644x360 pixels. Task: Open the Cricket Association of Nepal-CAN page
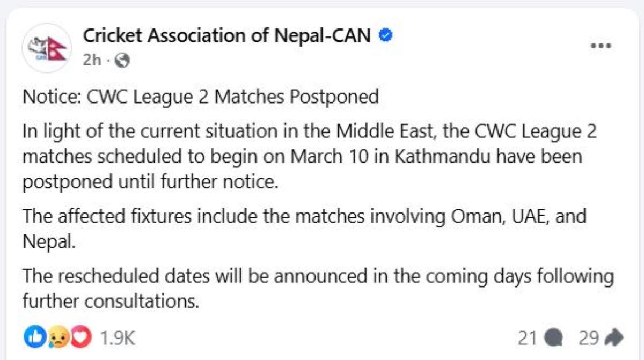[226, 36]
